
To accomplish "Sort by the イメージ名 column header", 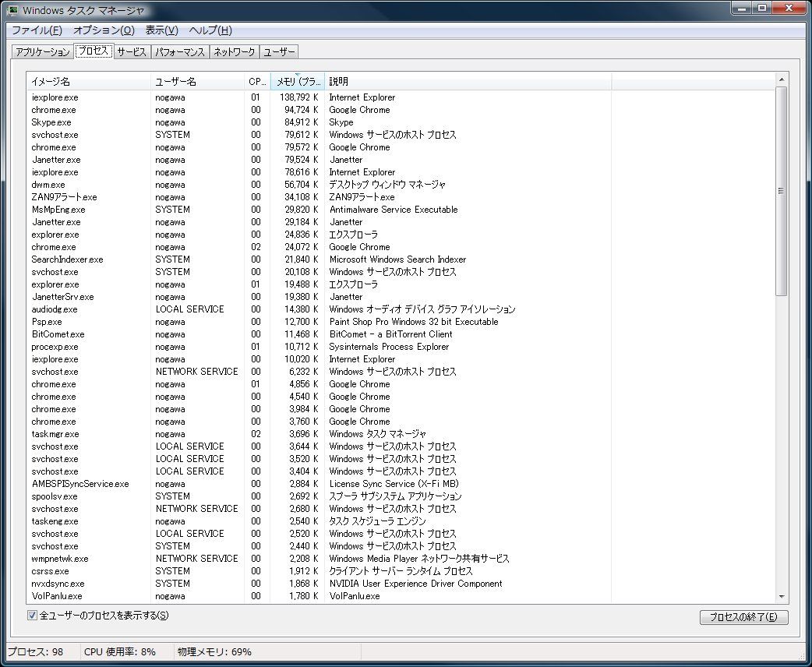I will tap(89, 81).
